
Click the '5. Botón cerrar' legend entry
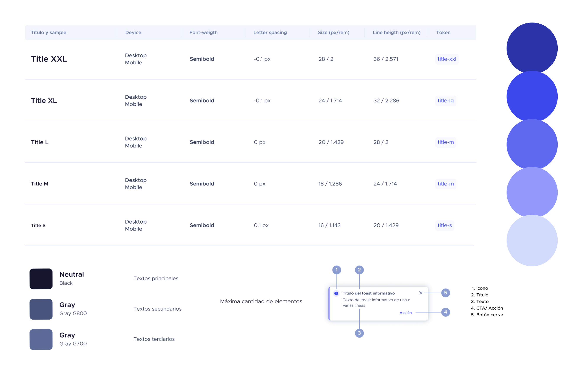click(x=487, y=315)
